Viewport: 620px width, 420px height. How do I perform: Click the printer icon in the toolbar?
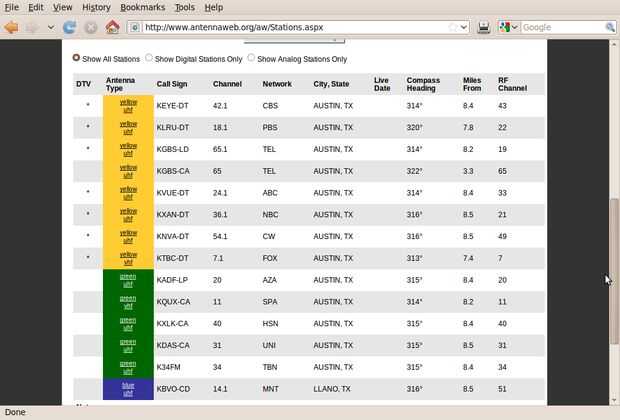483,27
